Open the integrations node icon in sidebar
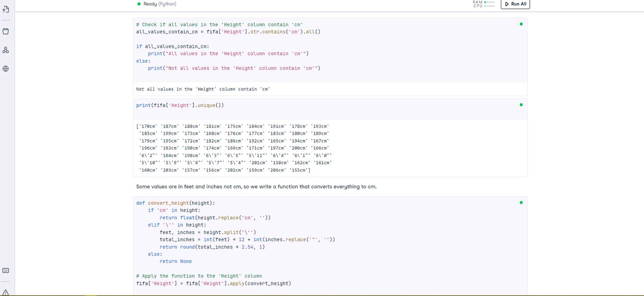Screen dimensions: 644x296 [5, 50]
